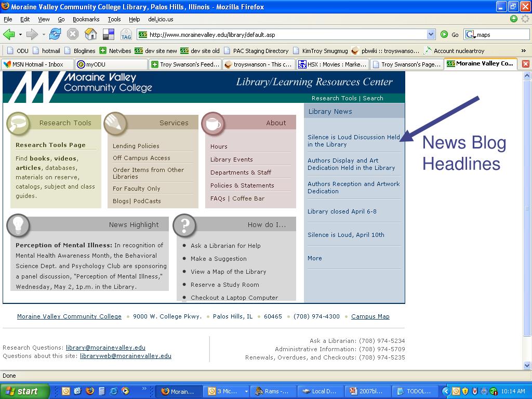Image resolution: width=532 pixels, height=399 pixels.
Task: Open the Bookmarks menu
Action: point(86,19)
